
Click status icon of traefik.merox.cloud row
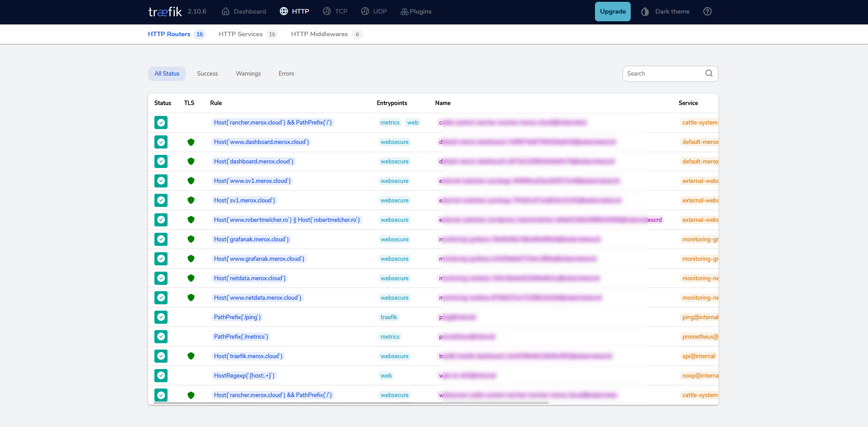pyautogui.click(x=161, y=356)
